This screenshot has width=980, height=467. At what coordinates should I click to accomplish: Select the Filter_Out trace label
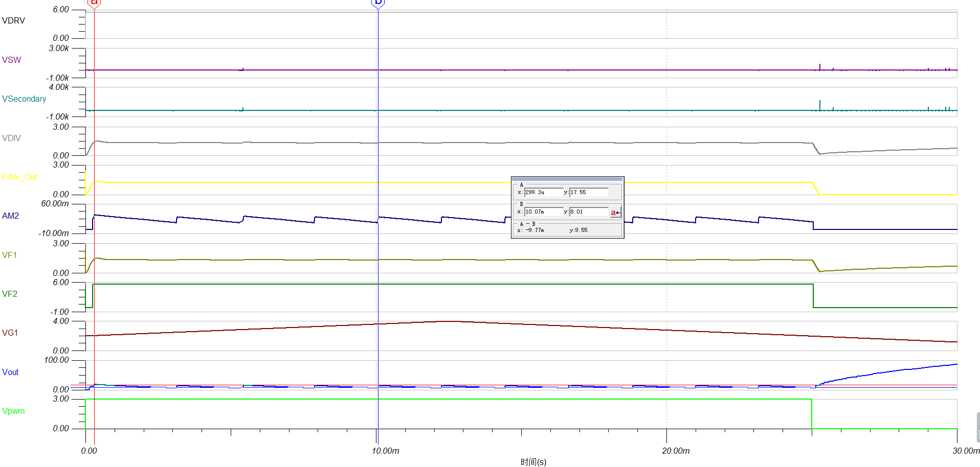click(19, 177)
